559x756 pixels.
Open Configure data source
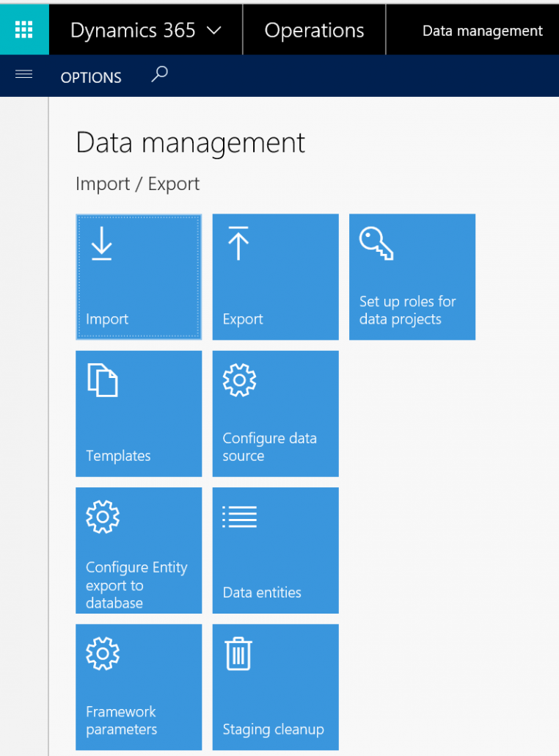pos(275,413)
